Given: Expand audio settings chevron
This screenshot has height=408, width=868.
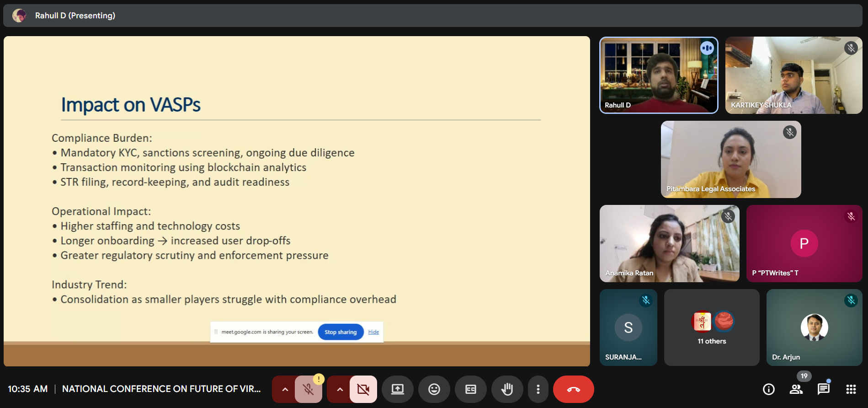Looking at the screenshot, I should point(285,389).
